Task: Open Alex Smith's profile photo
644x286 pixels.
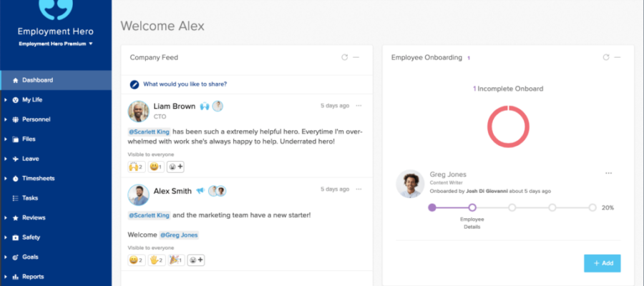Action: [x=138, y=195]
